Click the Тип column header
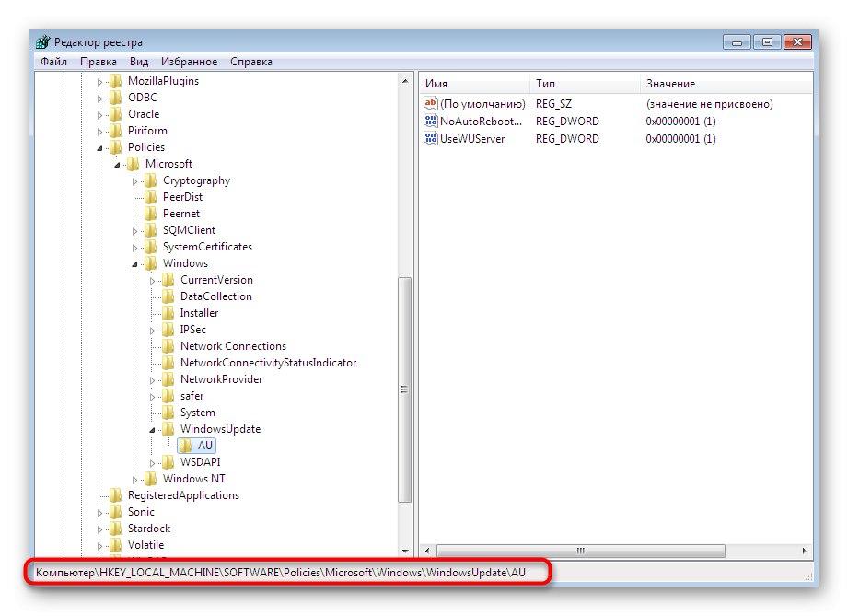Screen dimensions: 848x616 tap(586, 84)
